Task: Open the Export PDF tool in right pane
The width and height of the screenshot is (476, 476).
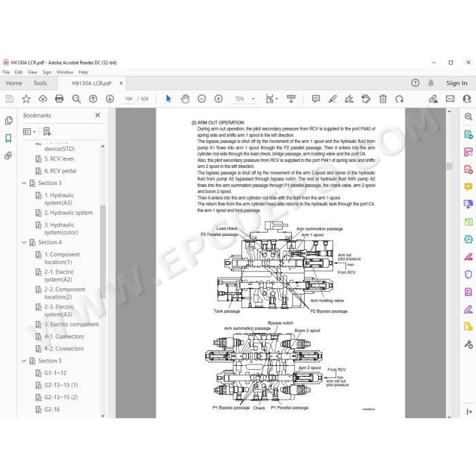Action: (x=468, y=134)
